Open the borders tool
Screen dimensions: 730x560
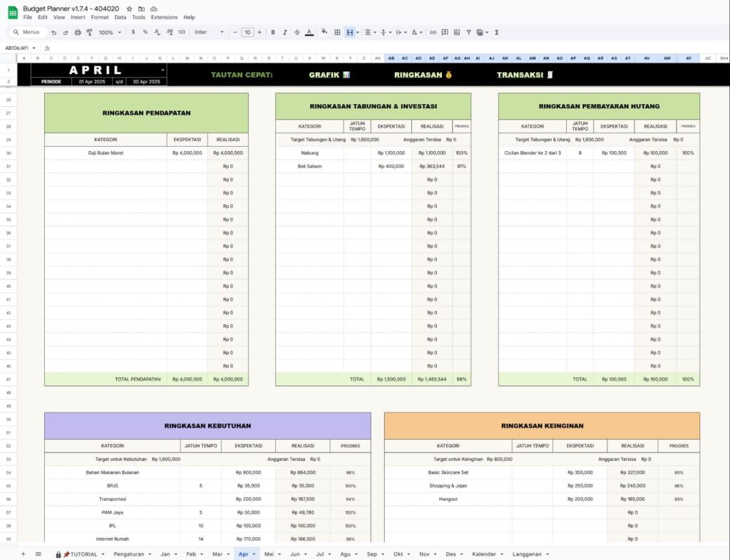[x=337, y=32]
